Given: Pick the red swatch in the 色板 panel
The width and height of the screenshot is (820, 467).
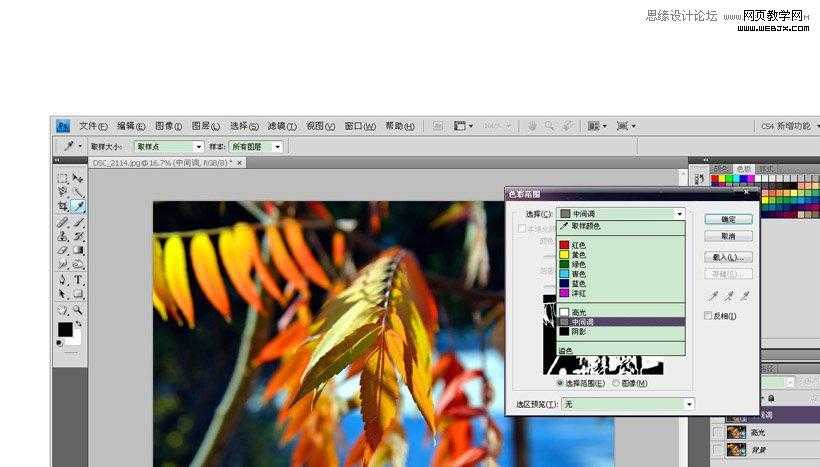Looking at the screenshot, I should point(715,179).
